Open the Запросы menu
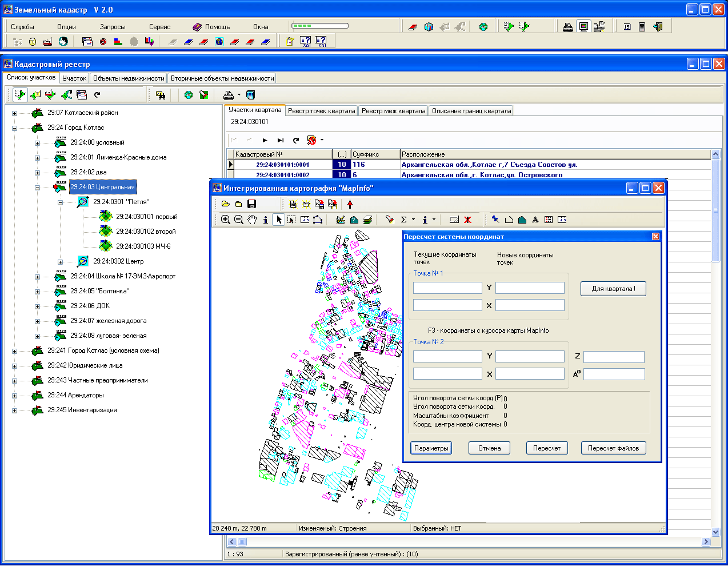Viewport: 728px width, 566px height. coord(113,27)
